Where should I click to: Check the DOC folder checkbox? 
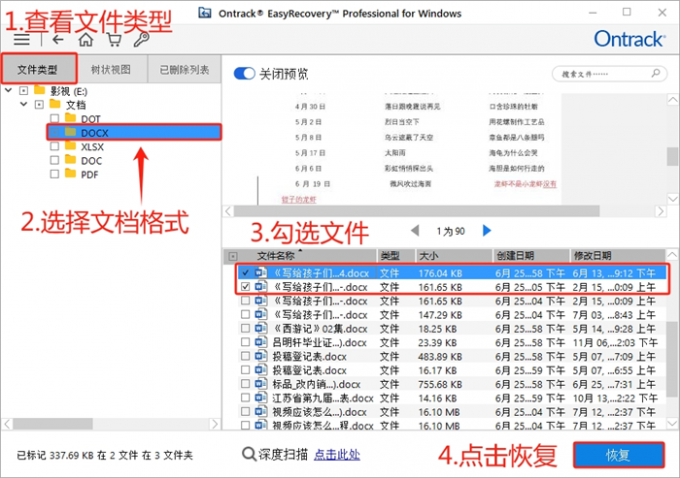click(x=55, y=160)
